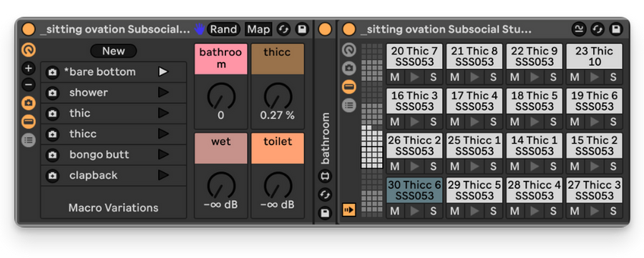644x258 pixels.
Task: Select the wet macro label
Action: 221,149
